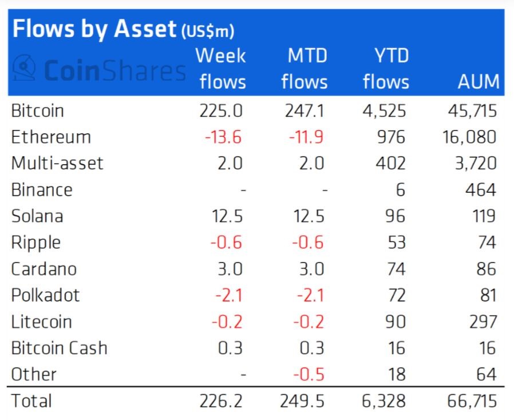514x420 pixels.
Task: Click the Multi-asset row label
Action: [57, 163]
